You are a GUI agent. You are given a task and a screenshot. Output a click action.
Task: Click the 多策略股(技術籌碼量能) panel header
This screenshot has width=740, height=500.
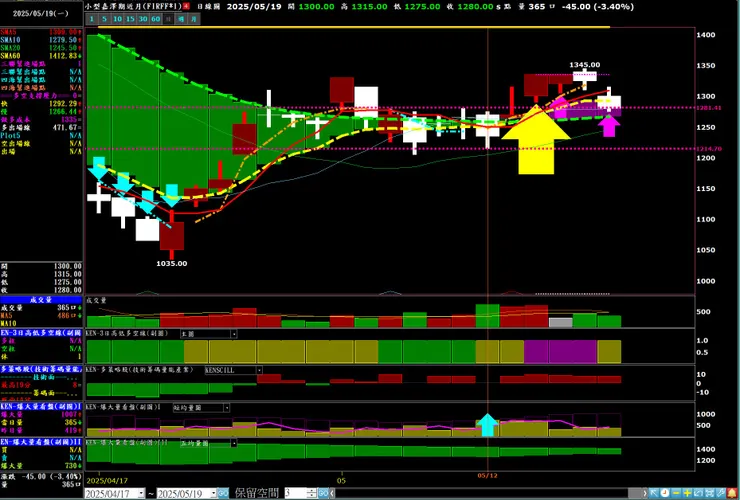pos(42,369)
